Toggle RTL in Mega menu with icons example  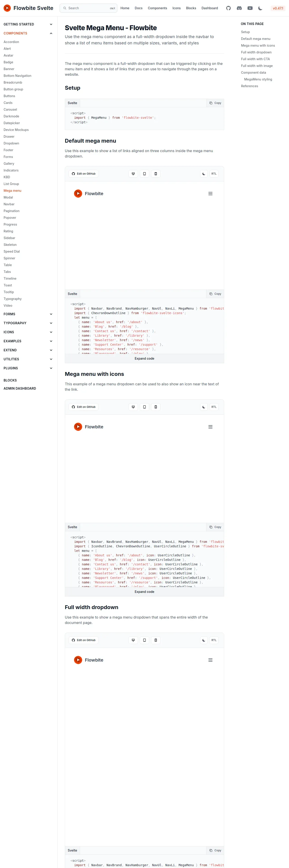pos(214,407)
